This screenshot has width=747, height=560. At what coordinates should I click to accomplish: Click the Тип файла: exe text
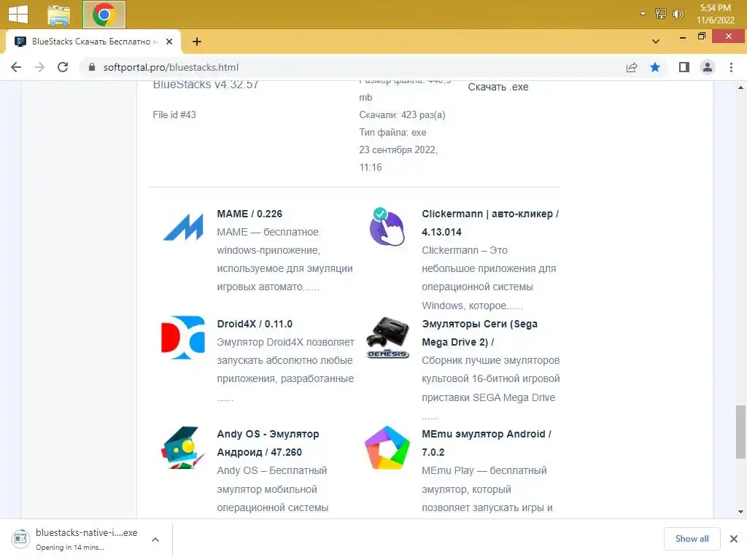(x=392, y=133)
